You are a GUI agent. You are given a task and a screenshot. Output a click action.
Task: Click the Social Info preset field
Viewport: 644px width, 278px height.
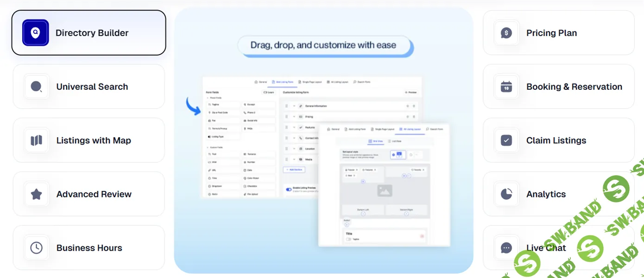(x=259, y=120)
